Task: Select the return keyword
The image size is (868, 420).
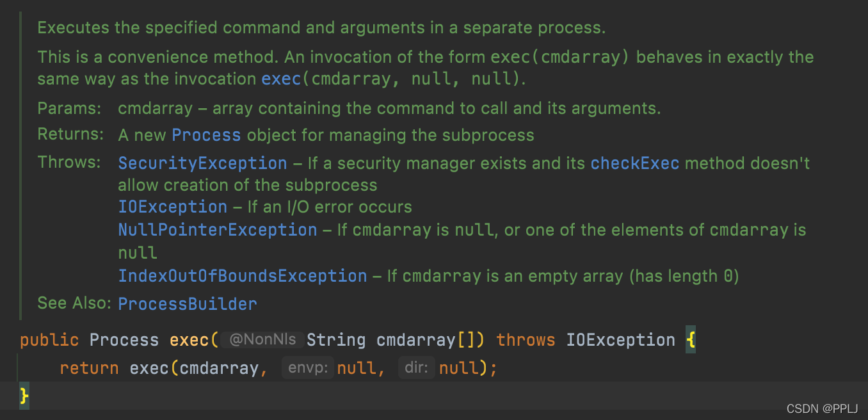Action: tap(89, 368)
